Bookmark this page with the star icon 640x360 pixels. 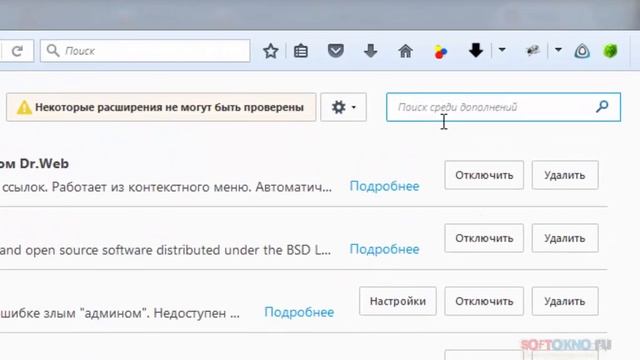tap(271, 51)
